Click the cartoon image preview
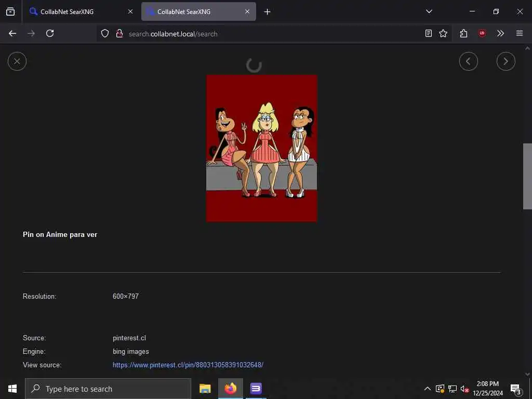Image resolution: width=532 pixels, height=399 pixels. click(262, 148)
